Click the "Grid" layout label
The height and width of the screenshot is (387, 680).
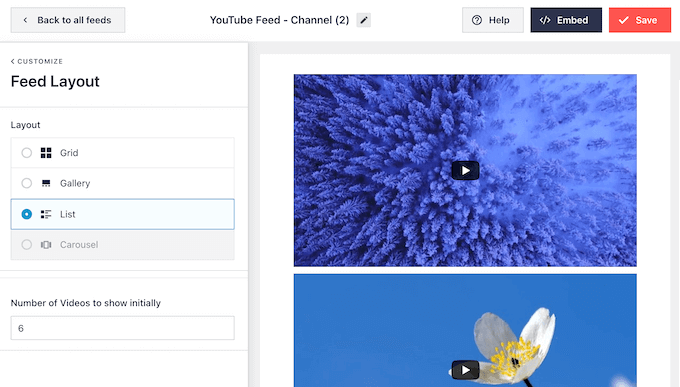tap(69, 153)
